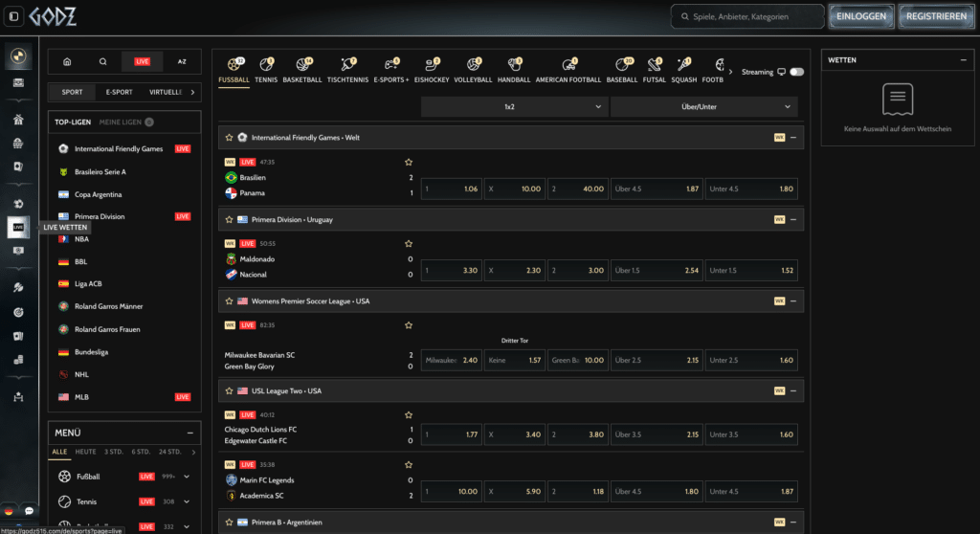Filter menu by HEUTE
This screenshot has height=534, width=980.
point(85,452)
